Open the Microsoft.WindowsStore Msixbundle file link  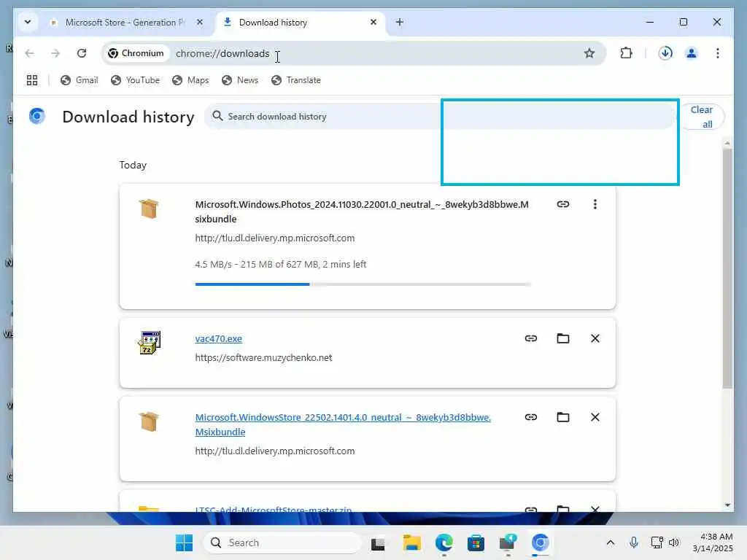tap(343, 424)
